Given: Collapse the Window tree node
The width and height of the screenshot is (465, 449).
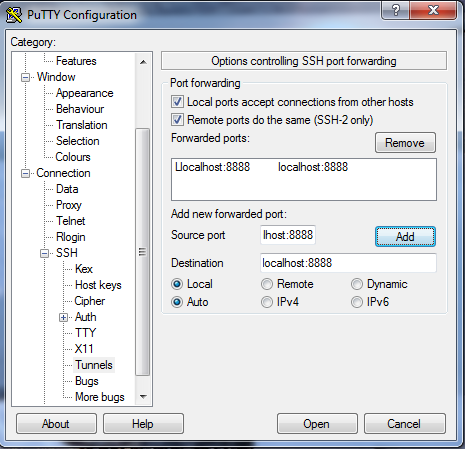Looking at the screenshot, I should [25, 78].
